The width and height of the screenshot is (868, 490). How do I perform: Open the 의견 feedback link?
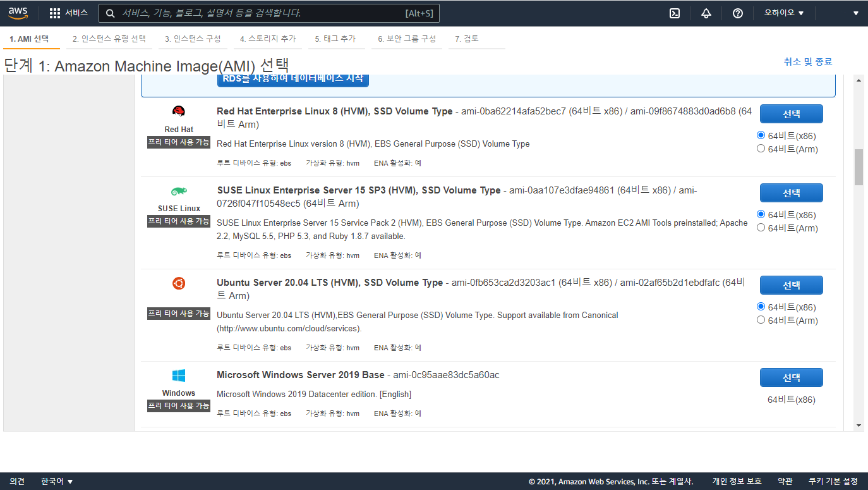pos(17,481)
